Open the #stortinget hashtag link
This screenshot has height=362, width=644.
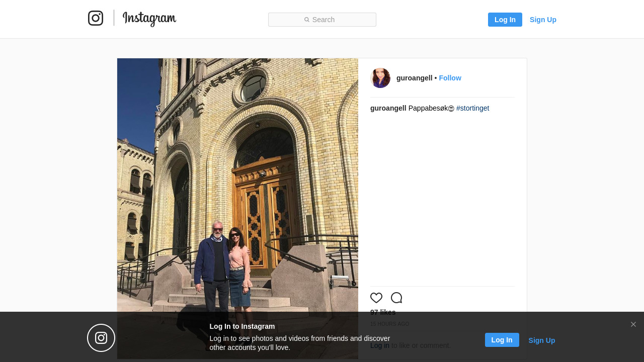click(x=472, y=108)
